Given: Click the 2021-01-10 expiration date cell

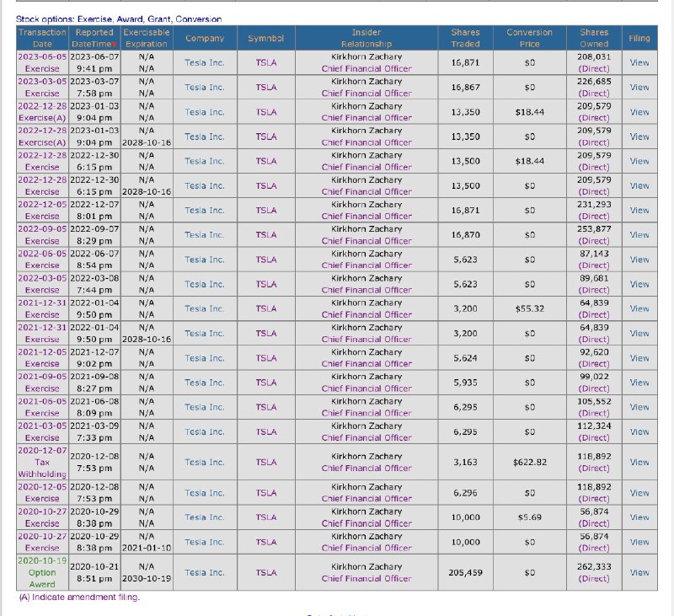Looking at the screenshot, I should [147, 548].
